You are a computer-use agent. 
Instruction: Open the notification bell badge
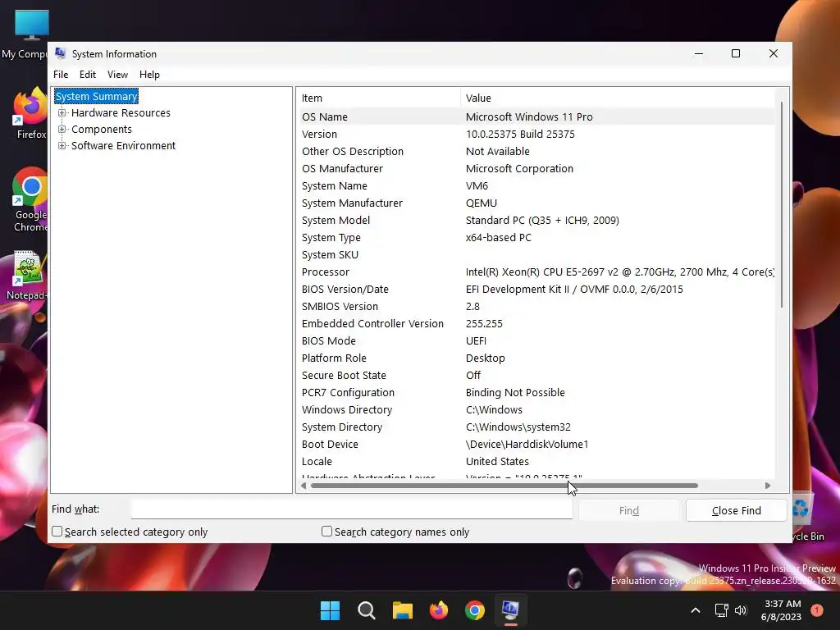click(x=817, y=610)
